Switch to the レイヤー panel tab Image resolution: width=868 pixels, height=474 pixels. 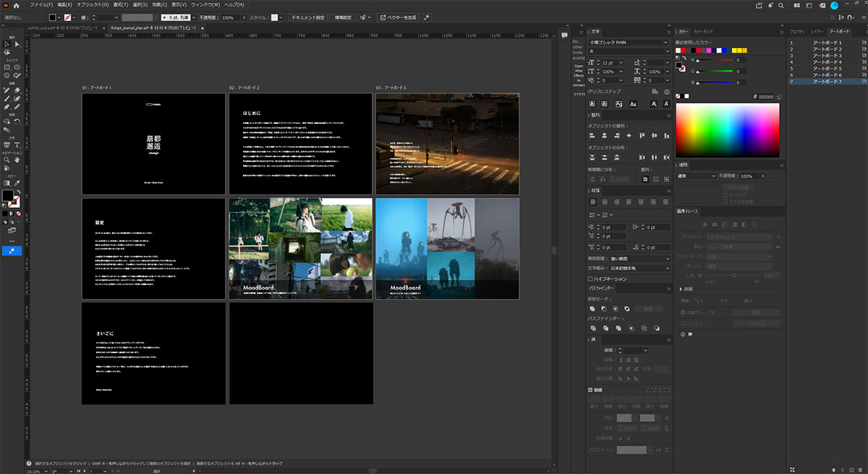pyautogui.click(x=817, y=32)
